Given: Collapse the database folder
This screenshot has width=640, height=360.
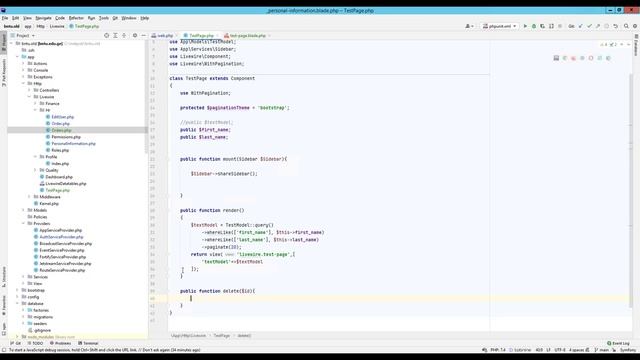Looking at the screenshot, I should [x=18, y=304].
